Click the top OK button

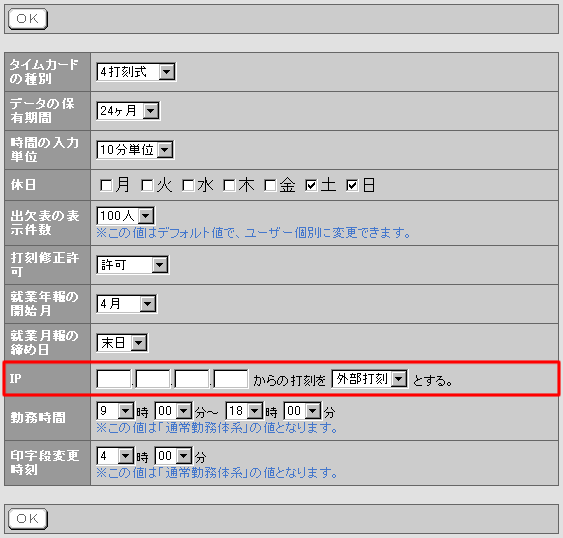[28, 19]
